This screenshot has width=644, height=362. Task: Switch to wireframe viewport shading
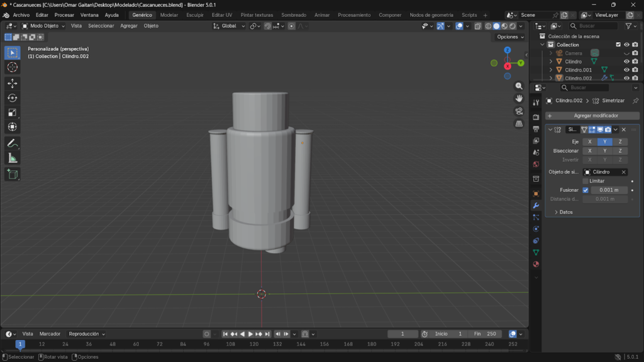[488, 26]
